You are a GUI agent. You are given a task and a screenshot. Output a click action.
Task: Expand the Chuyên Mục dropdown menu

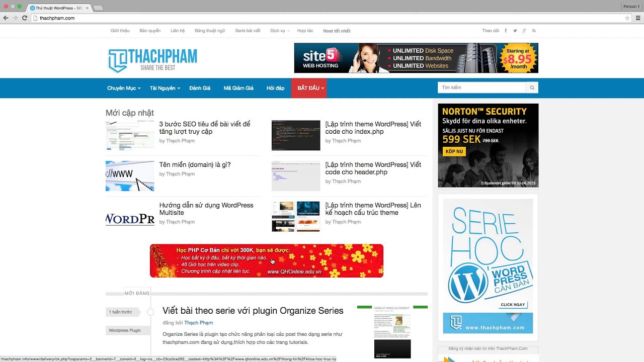click(x=124, y=88)
